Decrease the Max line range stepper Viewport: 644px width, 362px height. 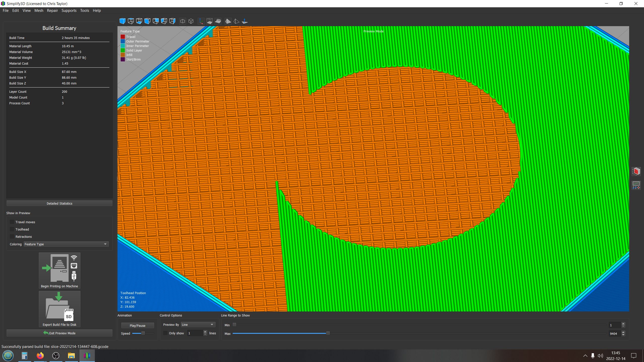point(623,335)
